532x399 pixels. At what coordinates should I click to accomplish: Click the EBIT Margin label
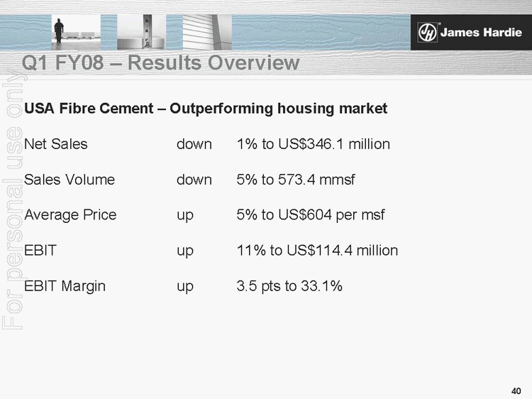click(x=65, y=286)
